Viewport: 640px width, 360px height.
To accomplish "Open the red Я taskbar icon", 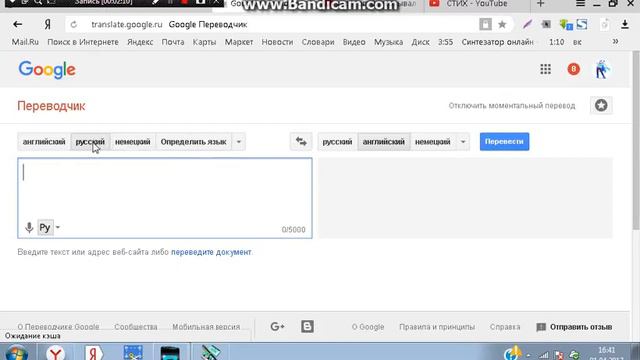I will click(x=93, y=353).
